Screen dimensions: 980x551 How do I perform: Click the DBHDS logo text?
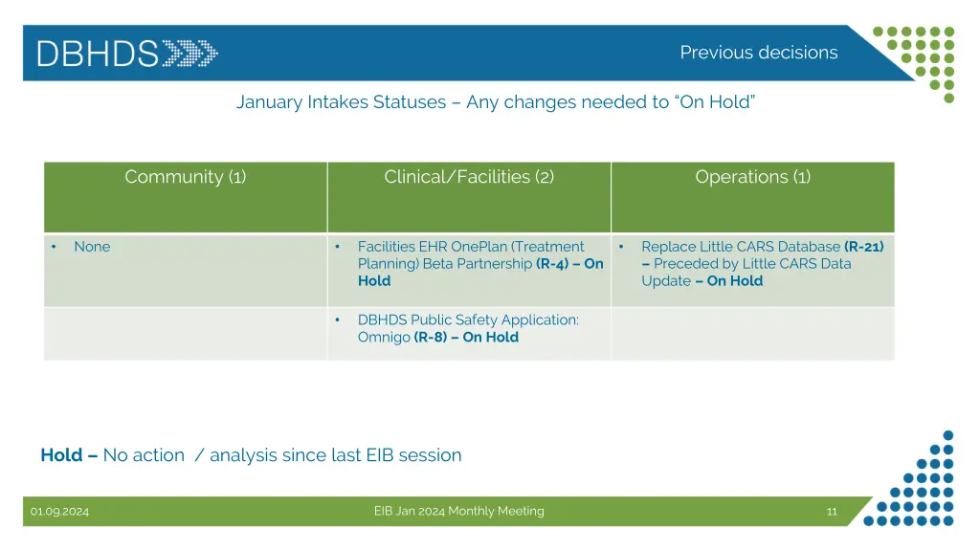tap(97, 53)
